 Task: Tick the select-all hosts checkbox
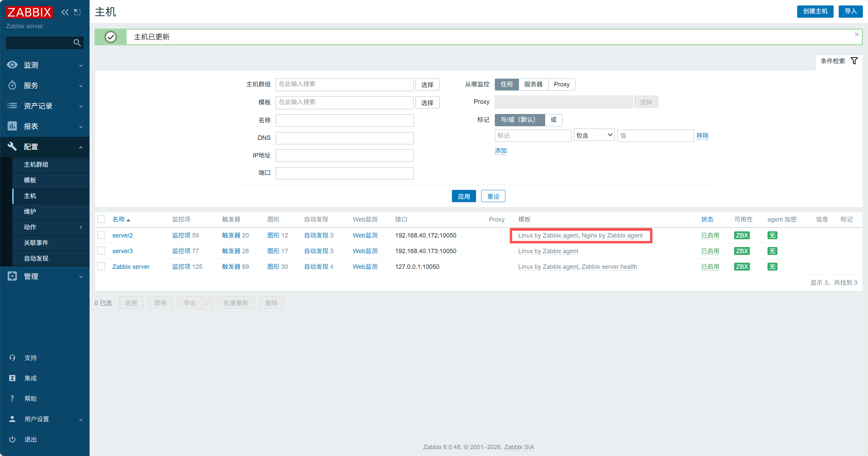tap(101, 219)
